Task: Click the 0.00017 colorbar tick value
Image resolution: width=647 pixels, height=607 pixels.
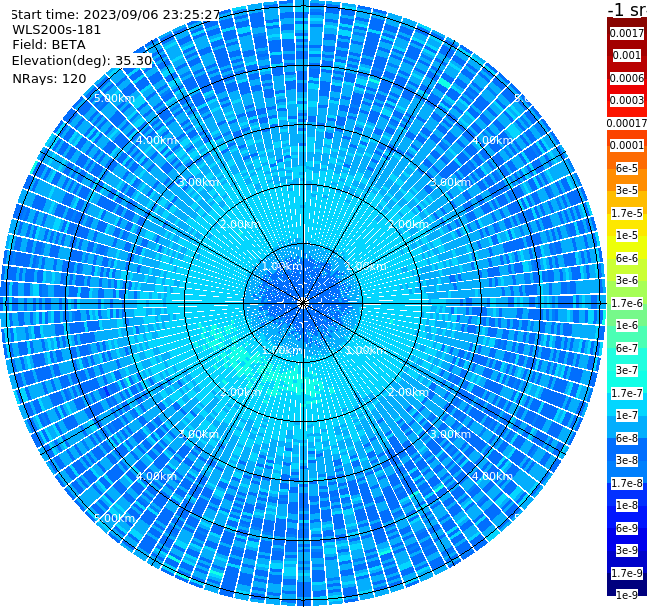Action: tap(627, 123)
